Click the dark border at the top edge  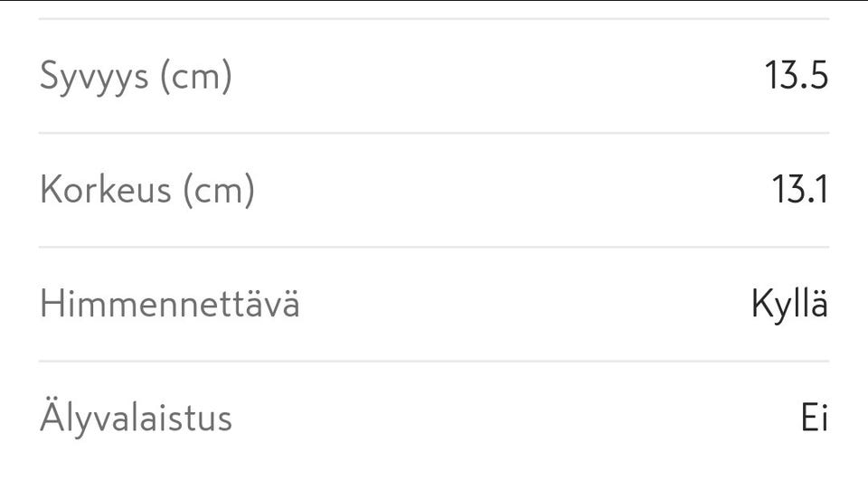tap(434, 1)
